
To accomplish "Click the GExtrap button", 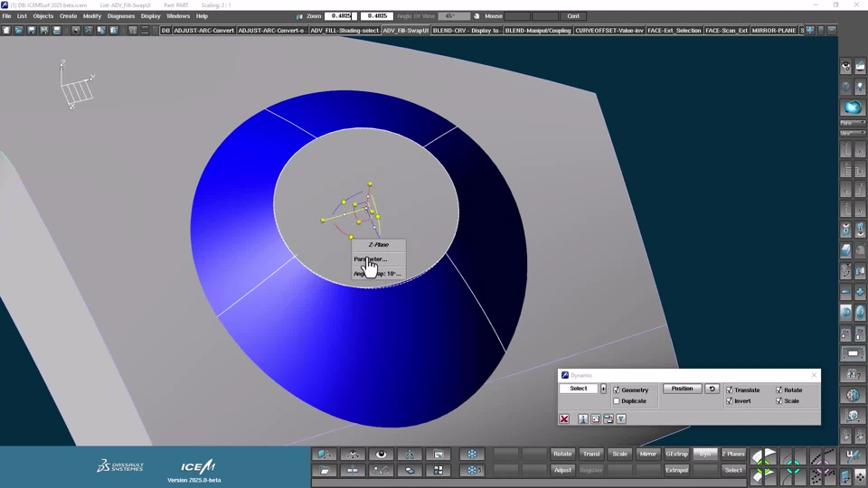I will [676, 455].
